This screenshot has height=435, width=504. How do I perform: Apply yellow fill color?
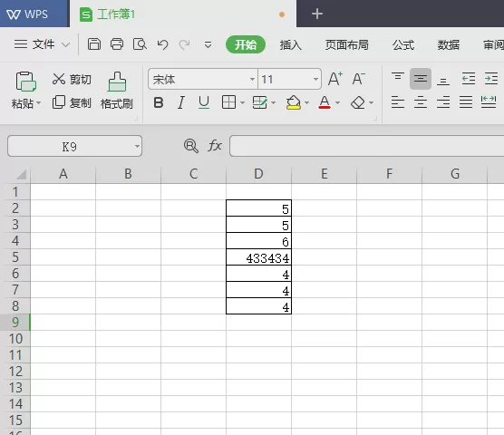(x=294, y=102)
